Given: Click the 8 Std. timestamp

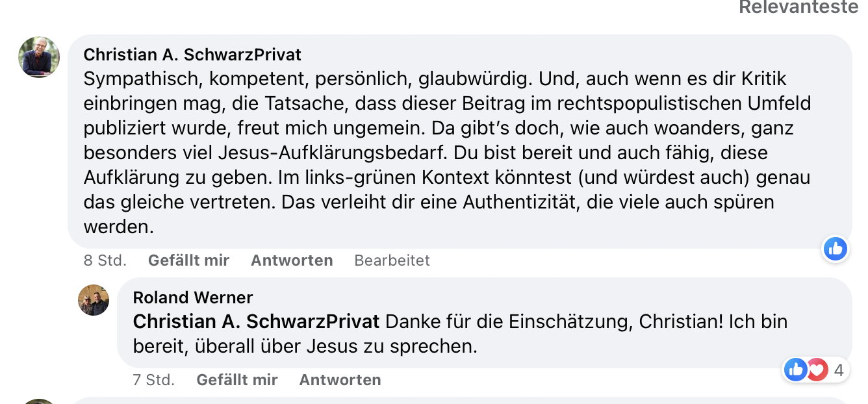Looking at the screenshot, I should click(105, 260).
